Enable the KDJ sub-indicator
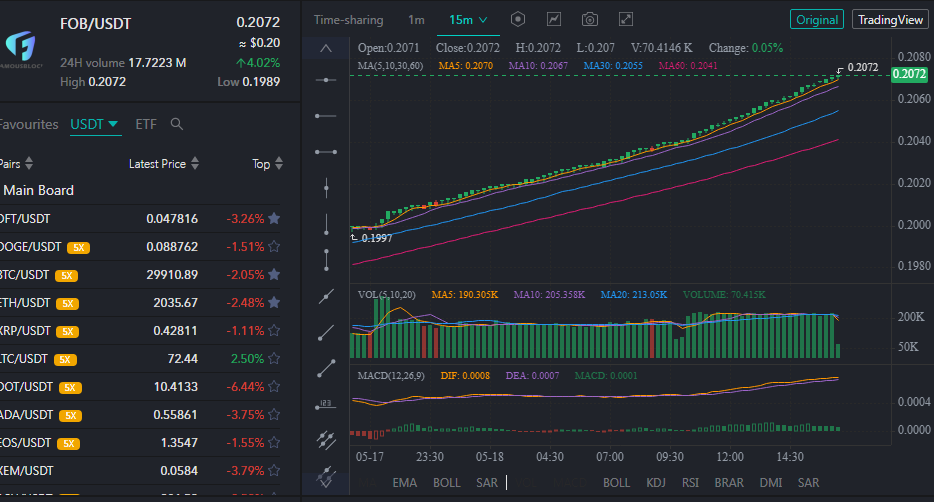The image size is (934, 502). (656, 482)
